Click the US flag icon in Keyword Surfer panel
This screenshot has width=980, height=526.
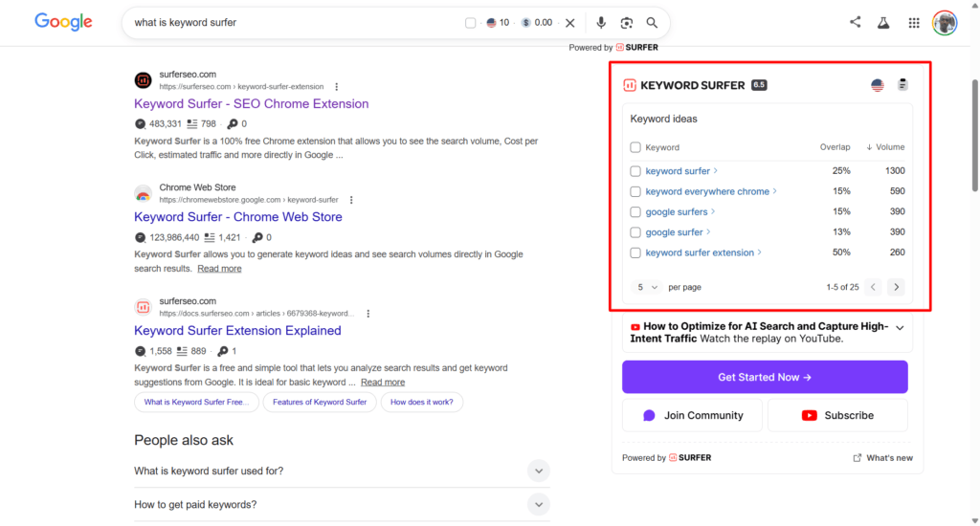(x=878, y=85)
